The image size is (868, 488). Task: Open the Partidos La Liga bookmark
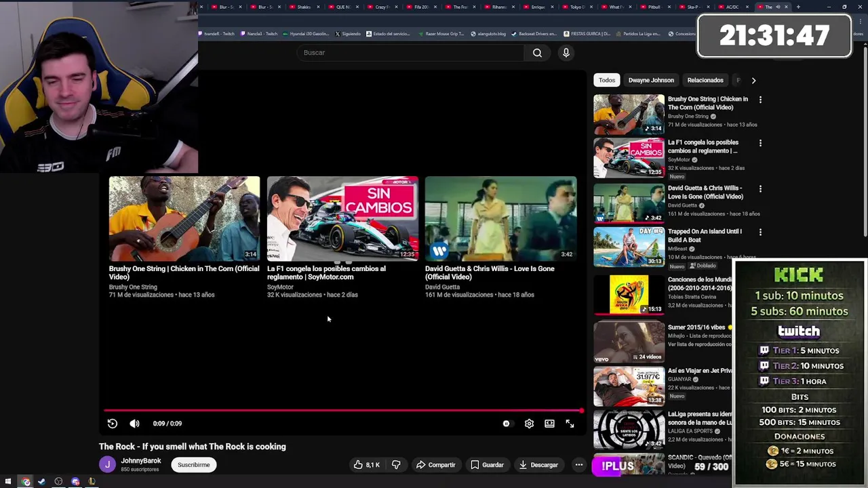click(637, 34)
